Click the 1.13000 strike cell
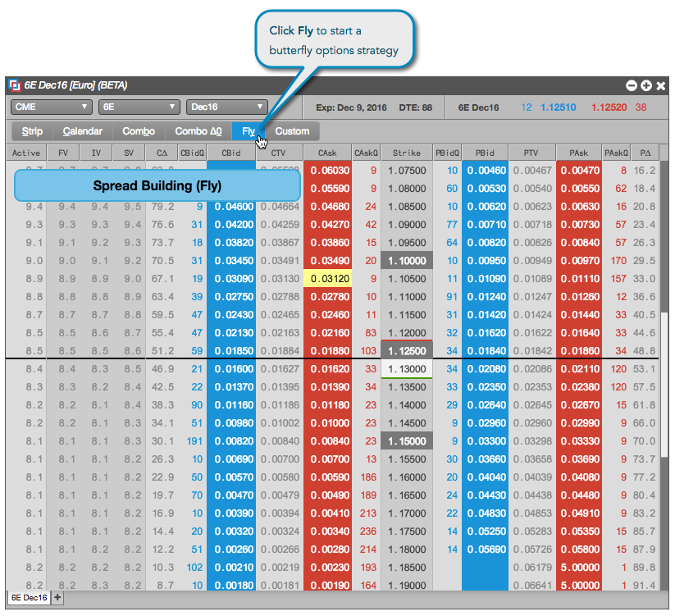This screenshot has width=675, height=616. [x=407, y=369]
